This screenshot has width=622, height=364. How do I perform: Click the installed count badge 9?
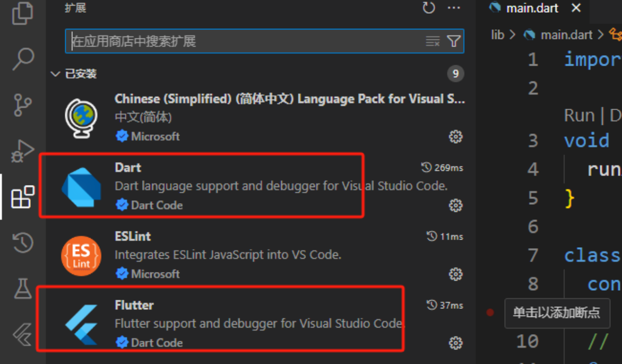coord(455,74)
